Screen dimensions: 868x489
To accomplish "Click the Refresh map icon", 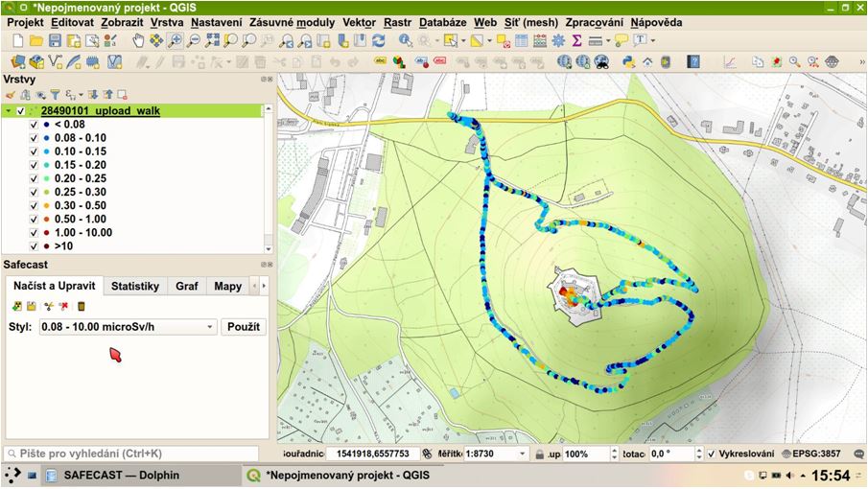I will 379,40.
